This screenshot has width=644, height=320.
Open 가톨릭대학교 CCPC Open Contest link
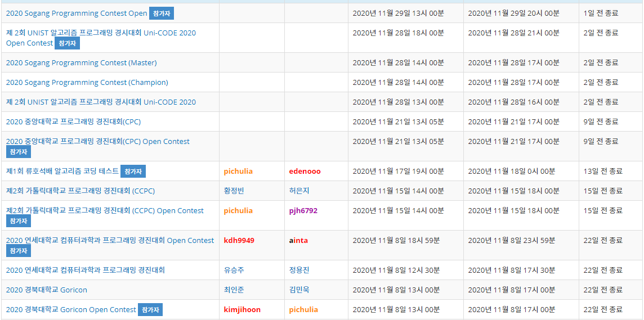105,210
